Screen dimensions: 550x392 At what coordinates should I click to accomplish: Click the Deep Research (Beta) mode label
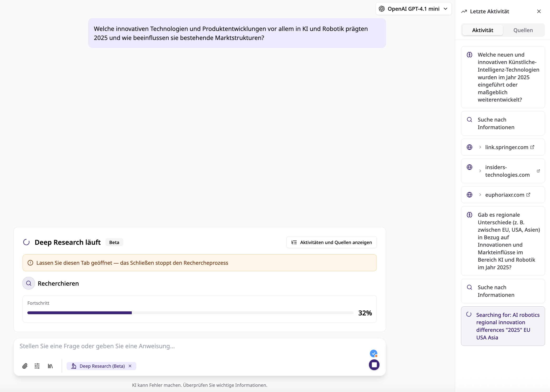[102, 366]
